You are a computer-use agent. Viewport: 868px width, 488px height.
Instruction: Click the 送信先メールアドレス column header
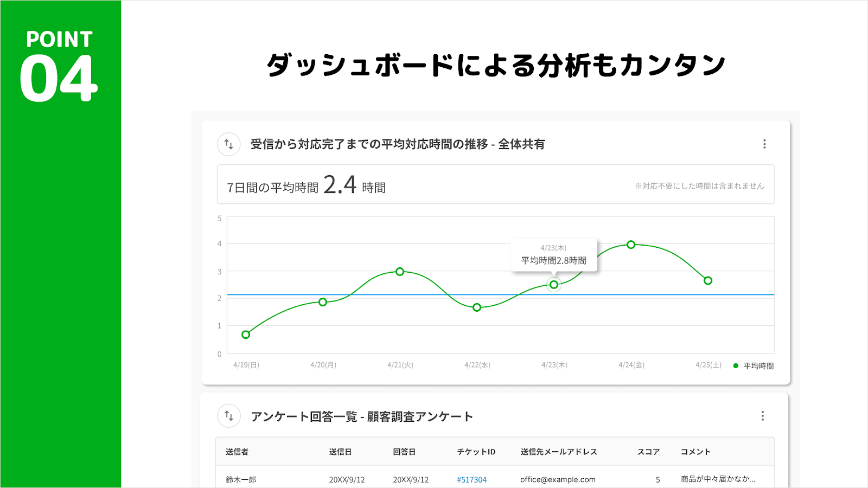[559, 452]
